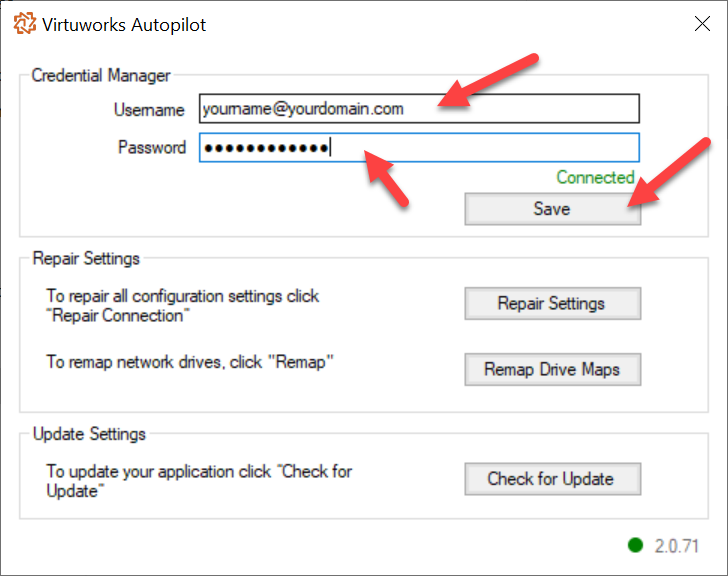Screen dimensions: 728x576
Task: Click the 'Credential Manager' group heading
Action: click(101, 75)
